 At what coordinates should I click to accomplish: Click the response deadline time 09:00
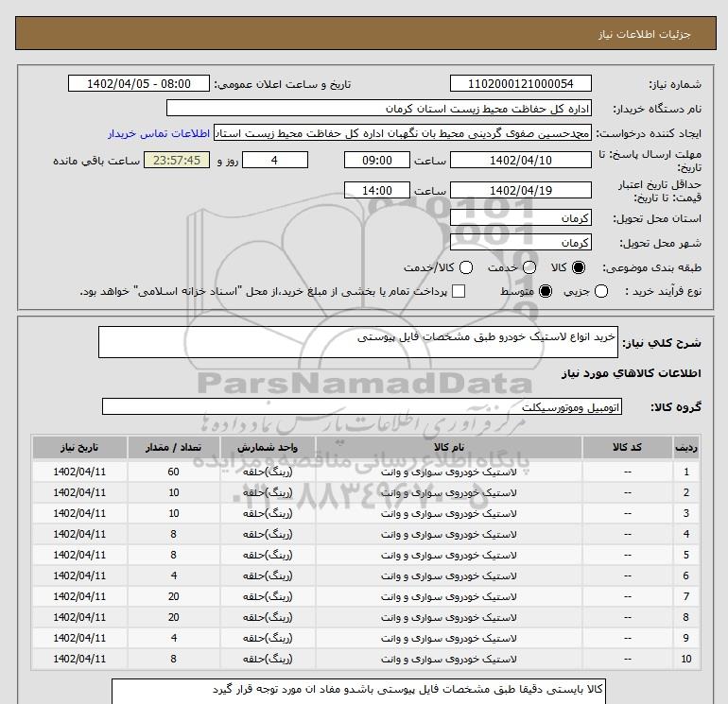point(377,160)
